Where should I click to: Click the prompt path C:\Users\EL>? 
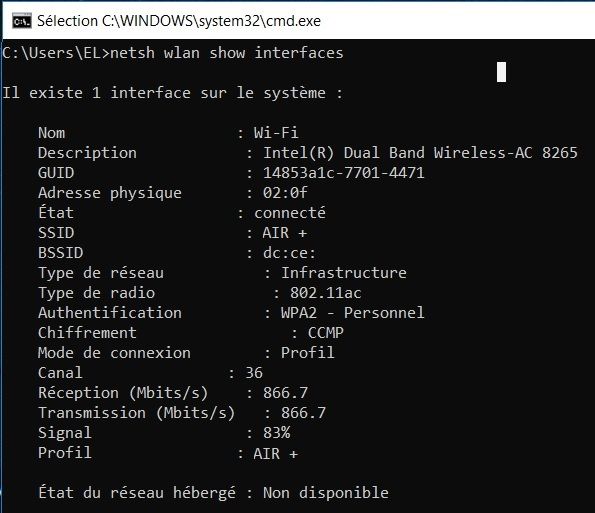[56, 53]
